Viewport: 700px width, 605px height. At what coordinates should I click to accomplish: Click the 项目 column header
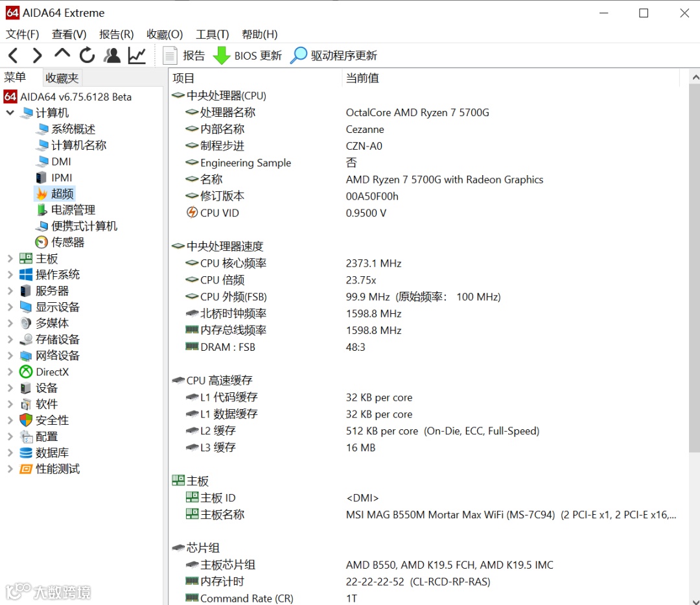255,78
